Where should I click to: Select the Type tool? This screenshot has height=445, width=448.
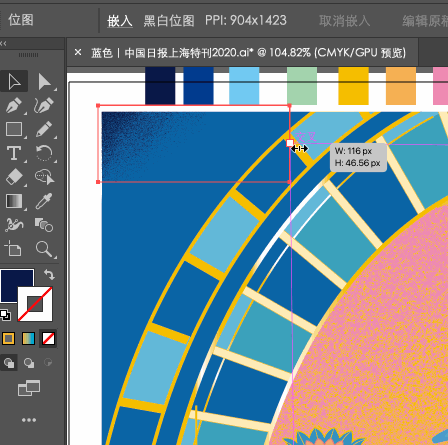14,153
